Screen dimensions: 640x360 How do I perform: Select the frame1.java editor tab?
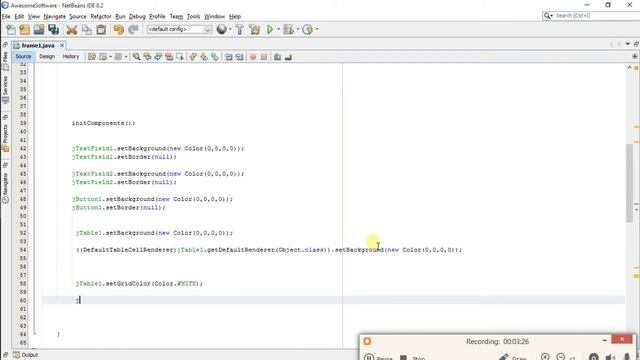[38, 45]
